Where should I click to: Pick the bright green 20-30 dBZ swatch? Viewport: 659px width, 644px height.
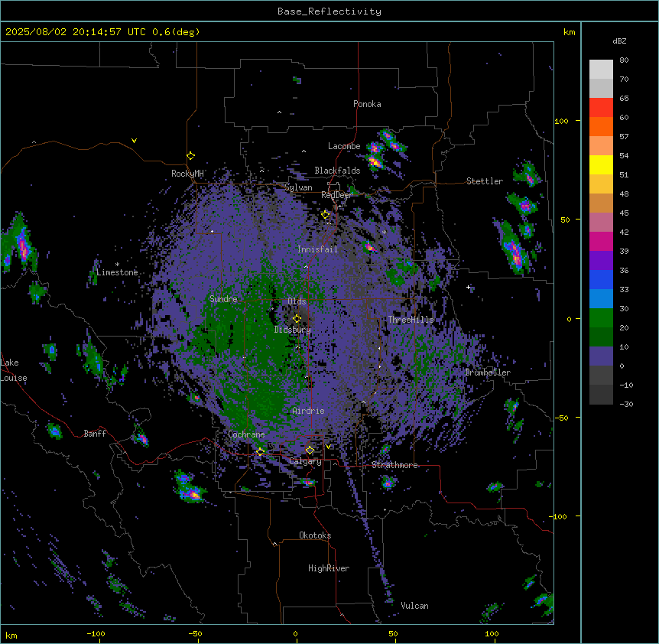[x=601, y=318]
